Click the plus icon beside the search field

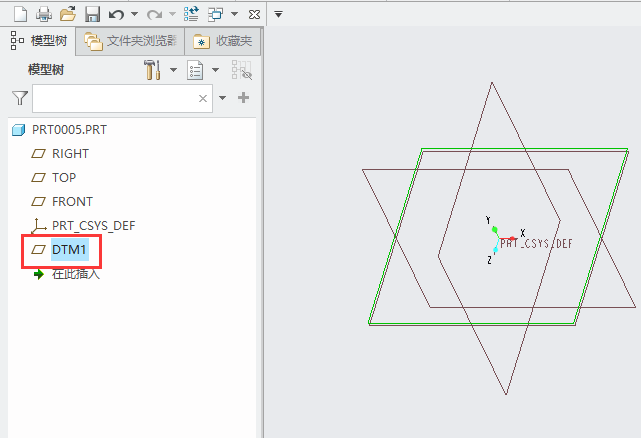[x=243, y=98]
